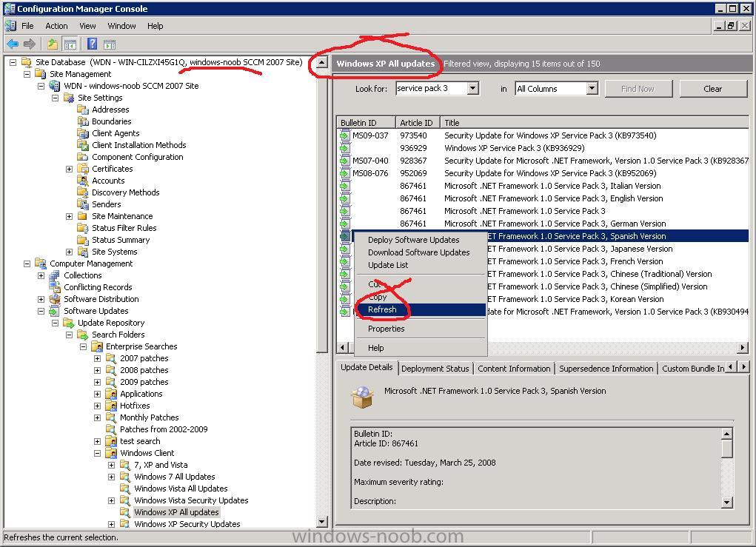Open the File menu
This screenshot has width=756, height=547.
(x=27, y=26)
